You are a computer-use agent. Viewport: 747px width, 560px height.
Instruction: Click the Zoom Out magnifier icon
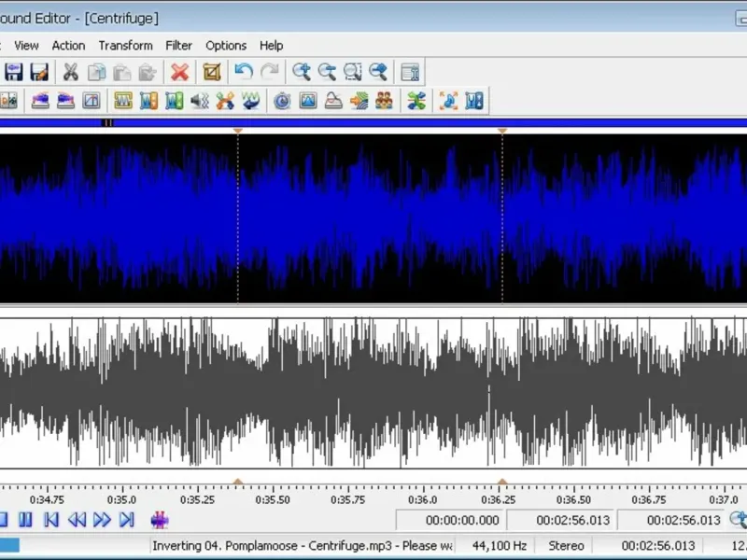327,72
